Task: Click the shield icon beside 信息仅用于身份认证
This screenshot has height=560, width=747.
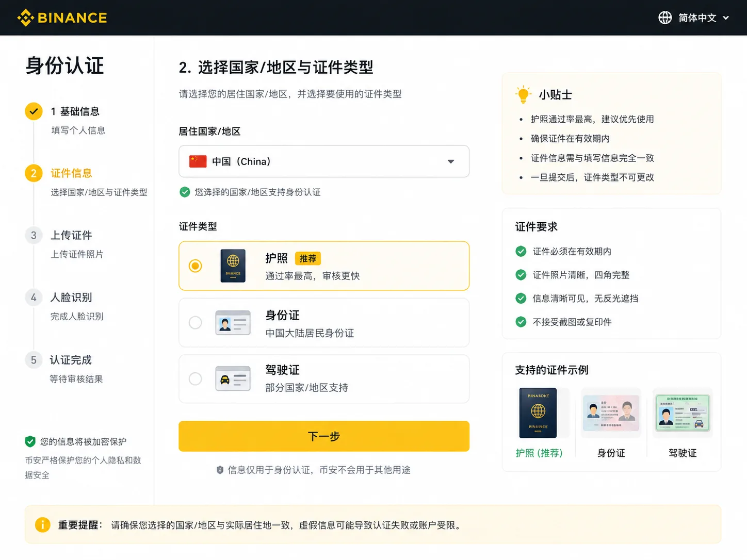Action: [220, 470]
